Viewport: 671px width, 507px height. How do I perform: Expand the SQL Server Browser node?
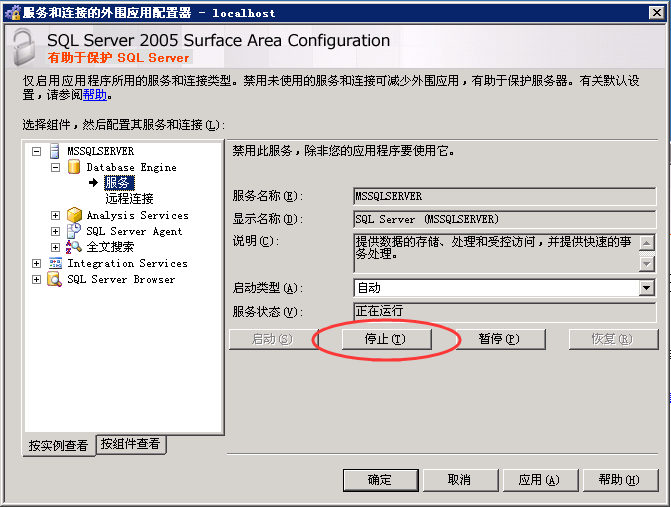36,279
